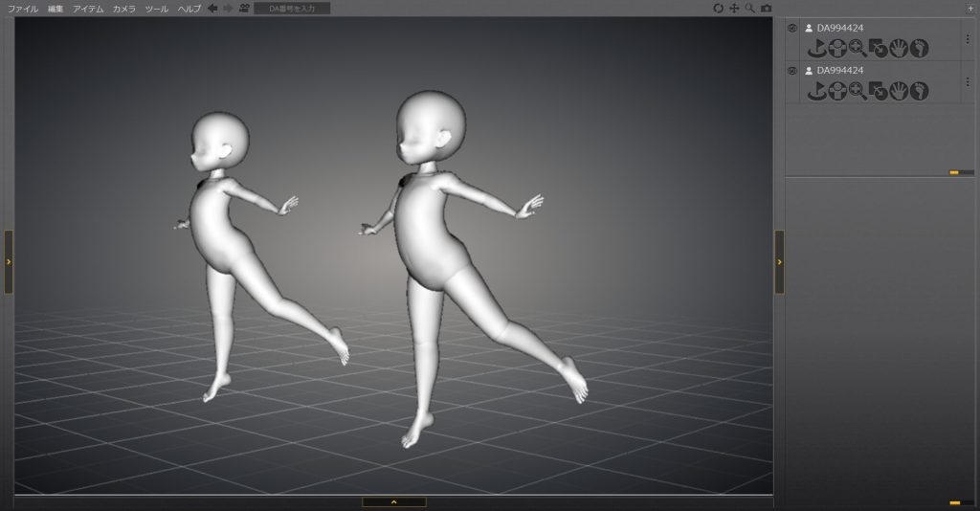Open the foot pose icon for second model
This screenshot has width=980, height=511.
point(919,91)
